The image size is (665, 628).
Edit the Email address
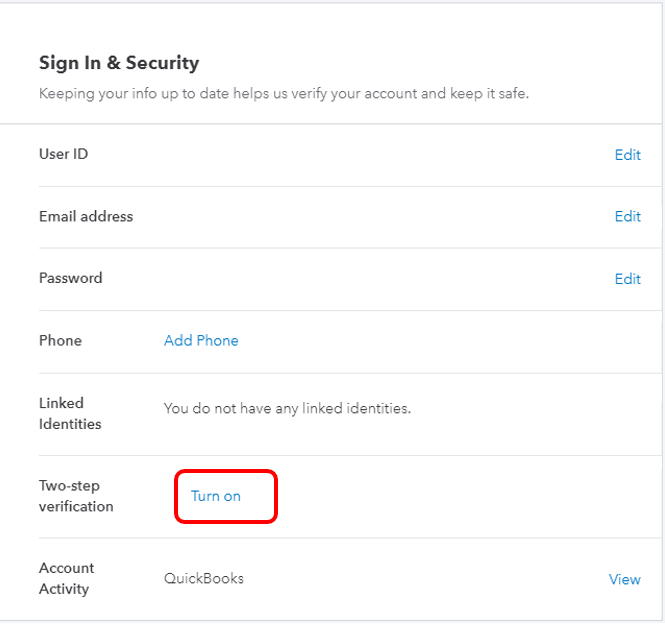click(627, 217)
